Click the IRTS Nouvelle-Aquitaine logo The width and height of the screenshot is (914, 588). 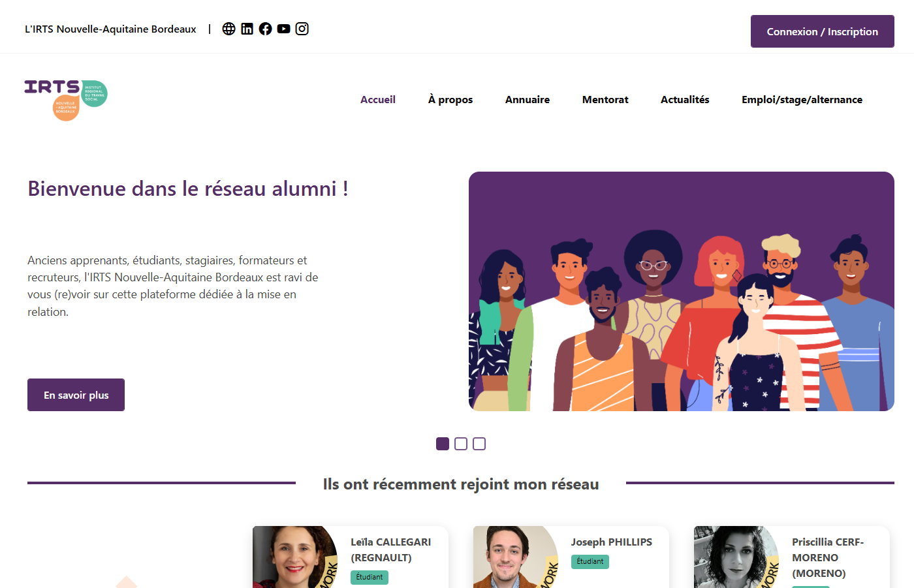click(x=66, y=100)
